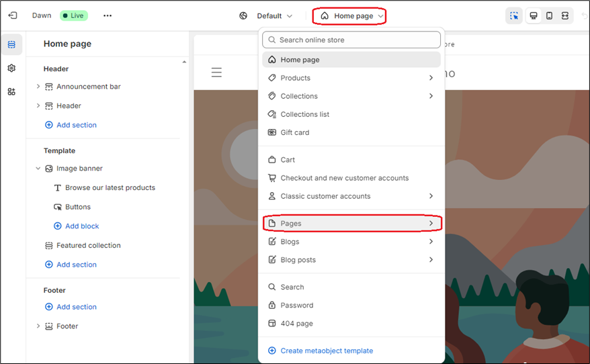Click the three-dot more actions button
This screenshot has width=590, height=364.
point(108,15)
